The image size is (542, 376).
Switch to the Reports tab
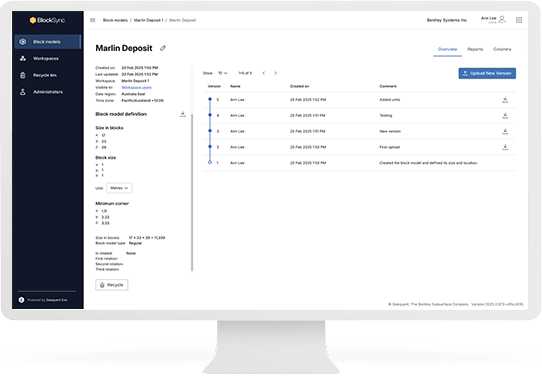pyautogui.click(x=475, y=49)
